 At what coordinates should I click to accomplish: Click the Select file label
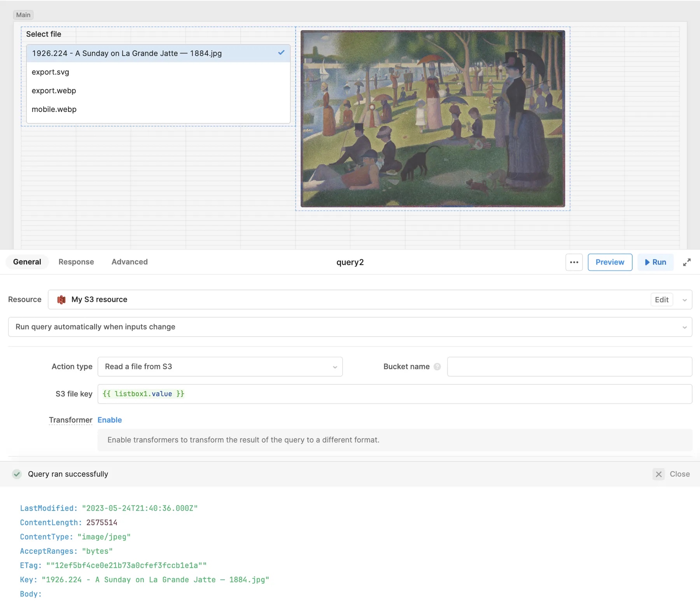tap(44, 34)
